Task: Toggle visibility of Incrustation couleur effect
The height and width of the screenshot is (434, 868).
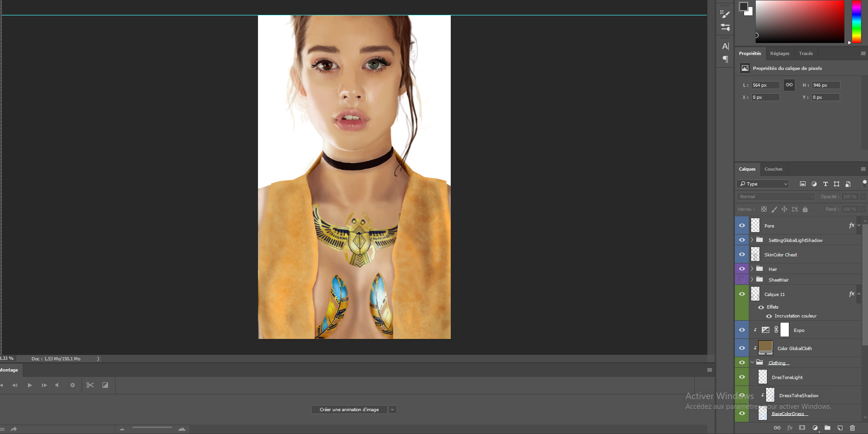Action: 769,316
